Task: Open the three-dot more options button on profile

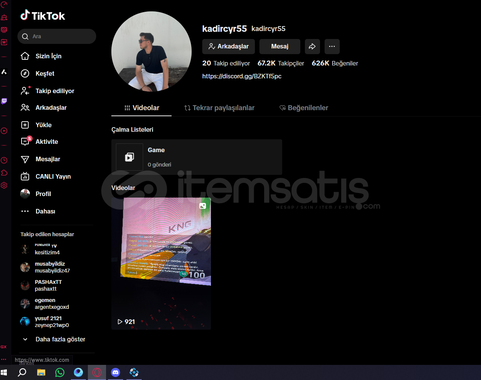Action: (332, 46)
